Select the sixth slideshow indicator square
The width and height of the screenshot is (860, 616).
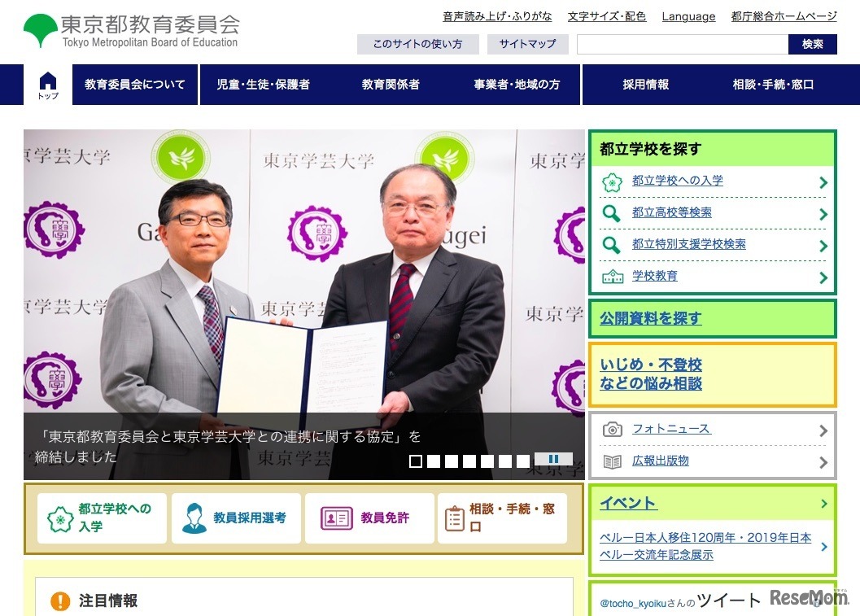click(x=505, y=461)
